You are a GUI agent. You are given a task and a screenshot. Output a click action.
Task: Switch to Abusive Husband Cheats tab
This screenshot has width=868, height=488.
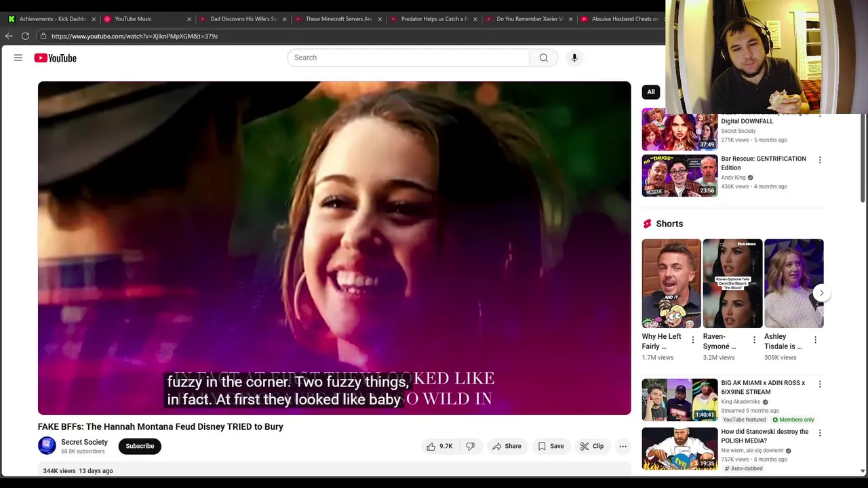[621, 19]
